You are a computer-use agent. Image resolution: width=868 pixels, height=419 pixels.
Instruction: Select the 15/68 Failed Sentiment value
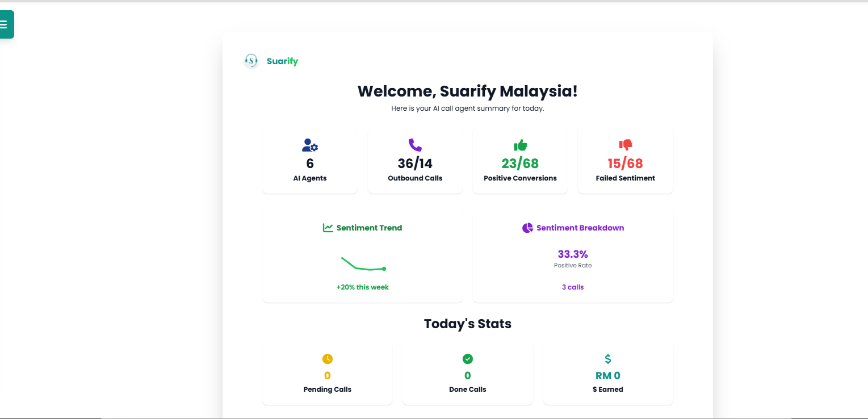pos(625,164)
